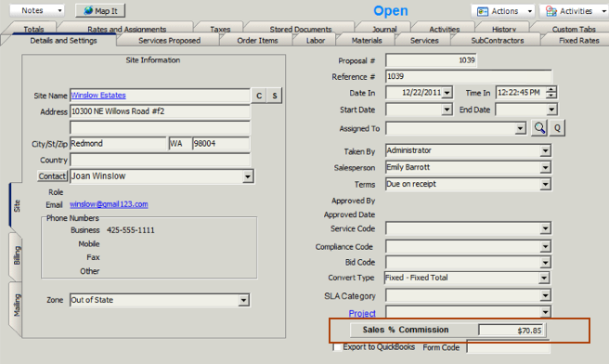
Task: Switch to the Taxes tab
Action: pyautogui.click(x=220, y=29)
